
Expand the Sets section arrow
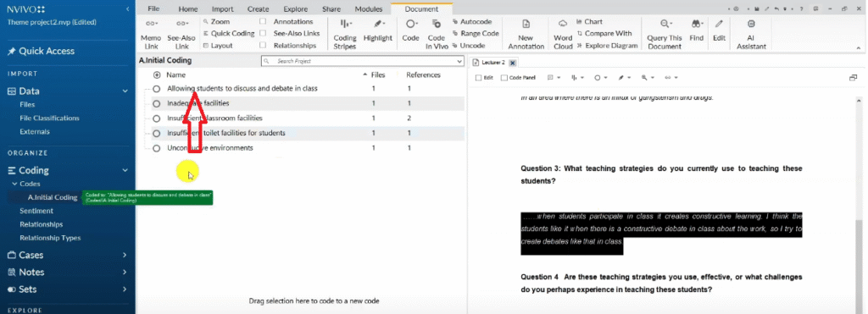[x=125, y=289]
